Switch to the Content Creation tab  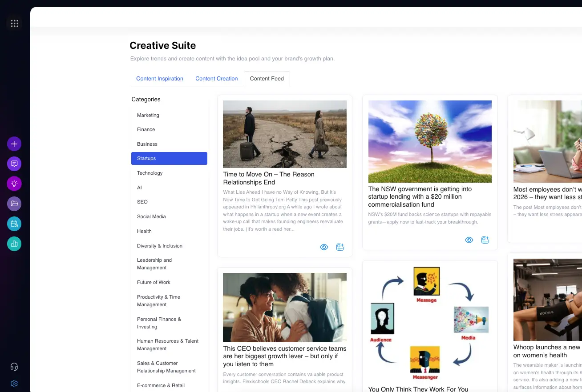pyautogui.click(x=217, y=79)
